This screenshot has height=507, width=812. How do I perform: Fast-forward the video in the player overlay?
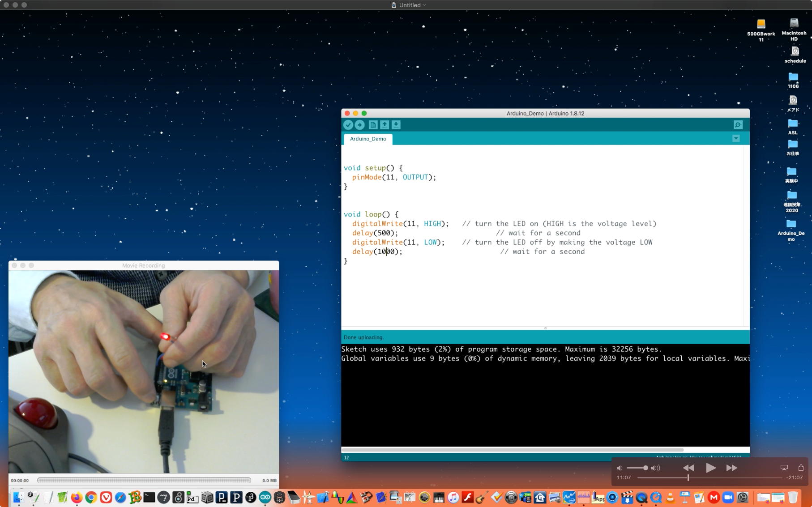[x=732, y=468]
